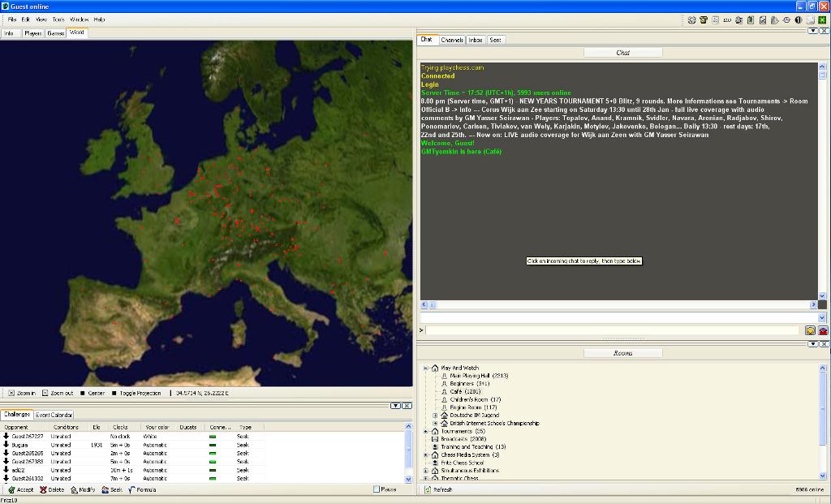Enter the Café room in tree
This screenshot has height=504, width=831.
coord(455,392)
